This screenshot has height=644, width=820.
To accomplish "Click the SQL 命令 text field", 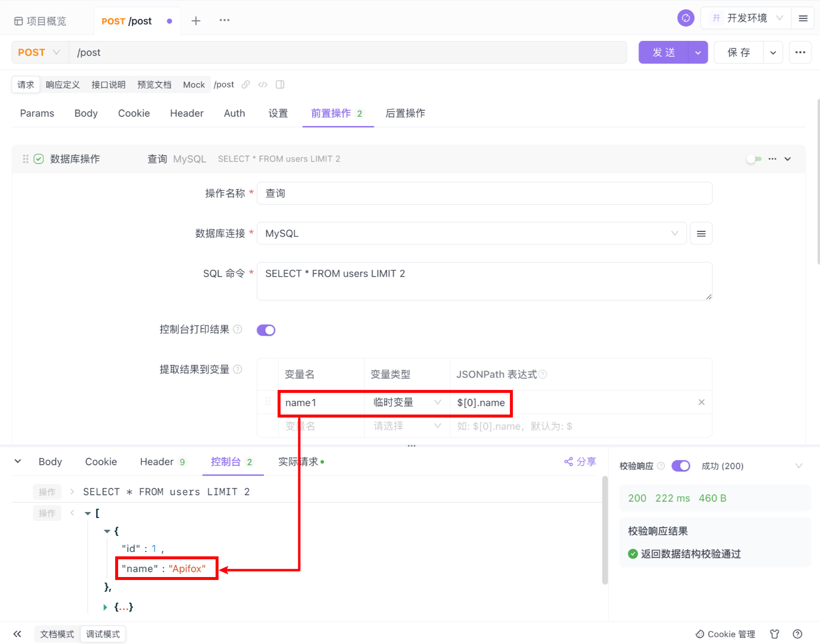I will [484, 281].
